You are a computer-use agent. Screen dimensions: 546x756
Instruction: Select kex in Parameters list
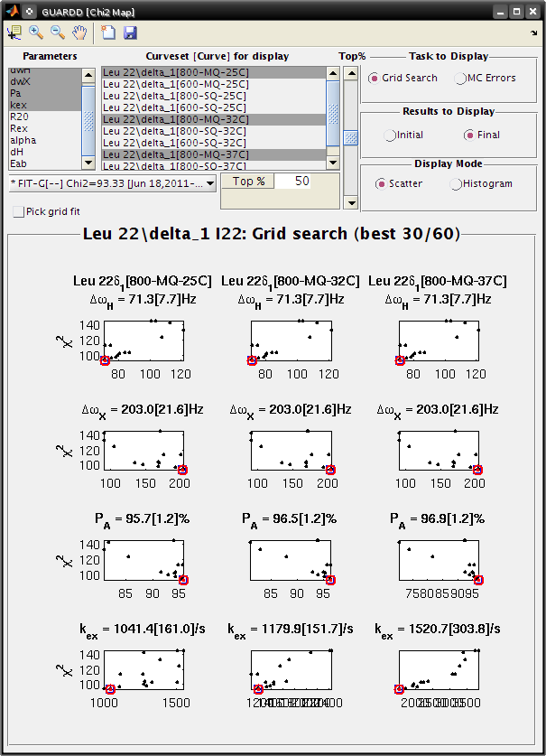45,105
